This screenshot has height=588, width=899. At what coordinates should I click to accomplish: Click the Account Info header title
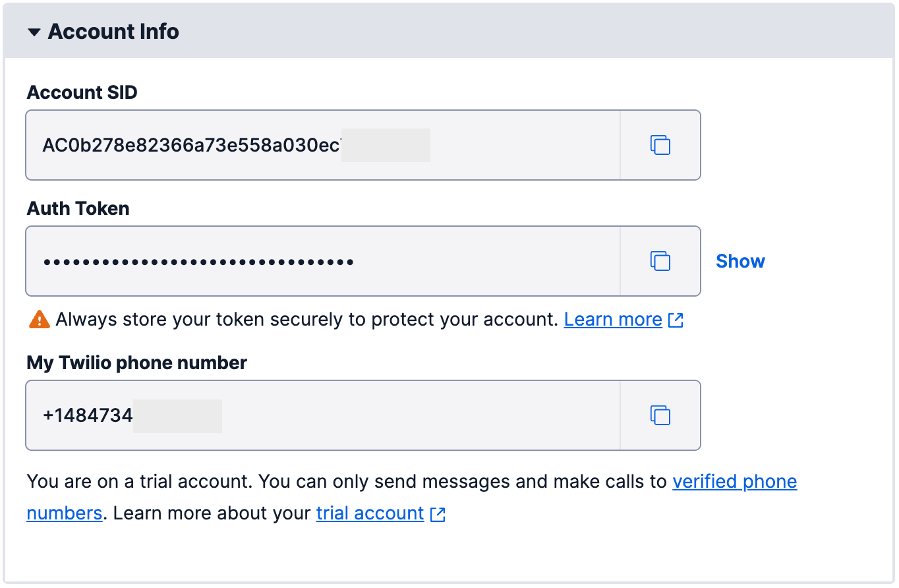[113, 32]
